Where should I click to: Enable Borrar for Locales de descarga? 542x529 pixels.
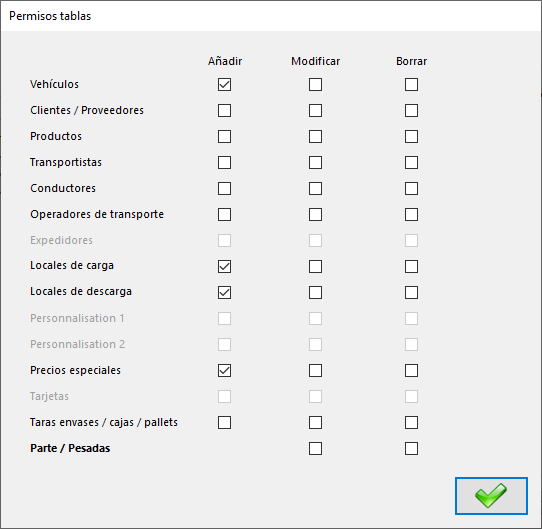click(411, 293)
